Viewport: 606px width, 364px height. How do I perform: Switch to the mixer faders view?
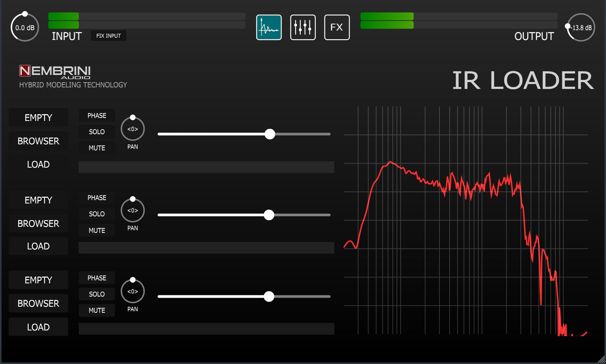303,28
